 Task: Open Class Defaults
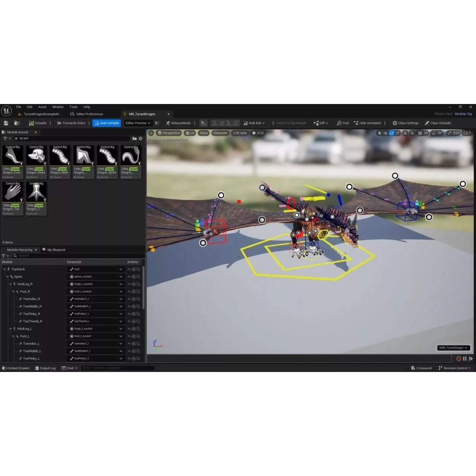click(438, 123)
